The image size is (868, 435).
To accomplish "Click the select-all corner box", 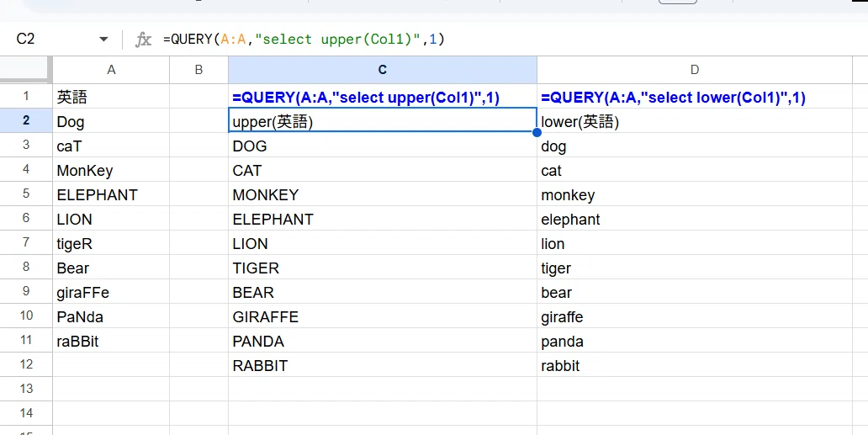I will [26, 70].
